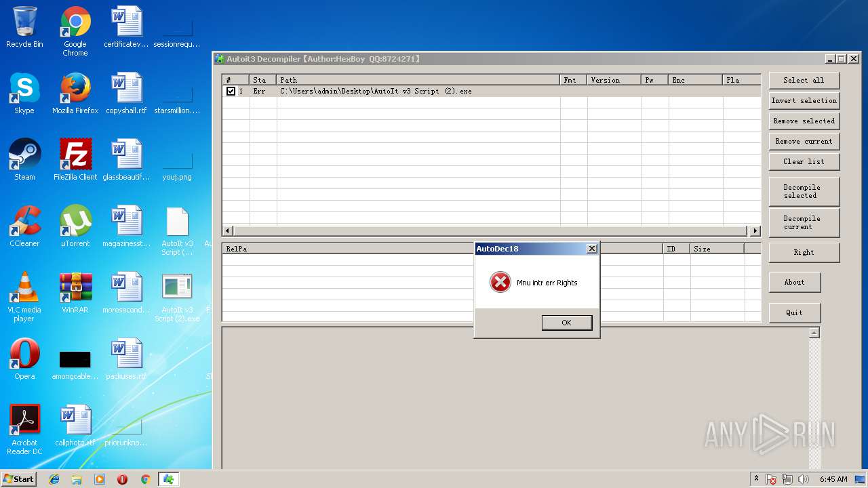Select the blank AutoIt v3 Script file icon

(177, 231)
